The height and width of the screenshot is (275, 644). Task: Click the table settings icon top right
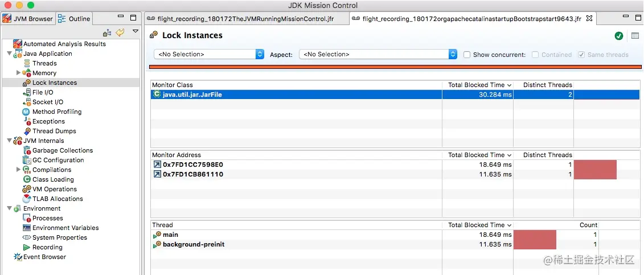coord(635,36)
